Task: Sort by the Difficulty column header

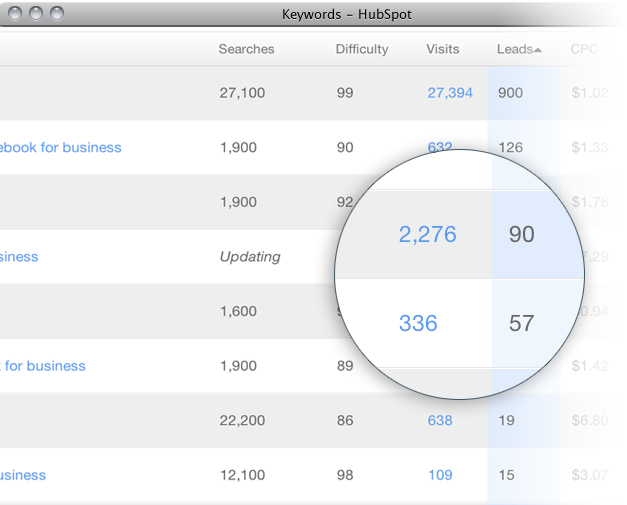Action: pyautogui.click(x=362, y=49)
